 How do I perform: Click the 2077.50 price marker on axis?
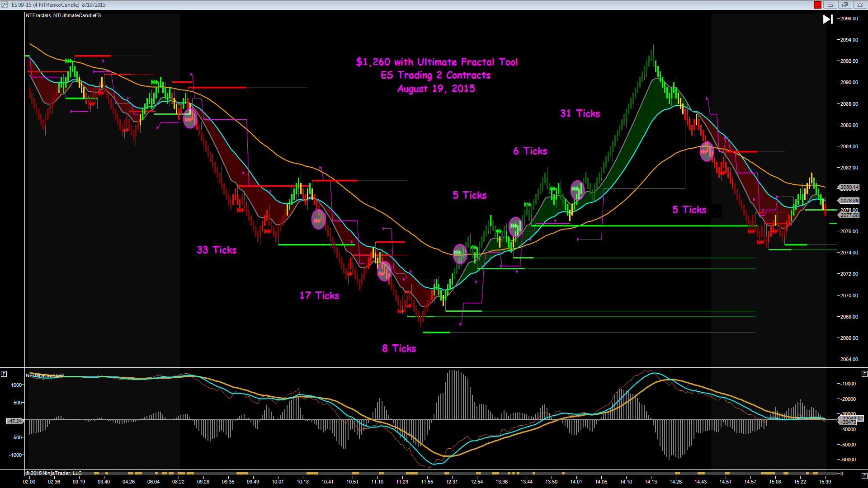pos(849,215)
